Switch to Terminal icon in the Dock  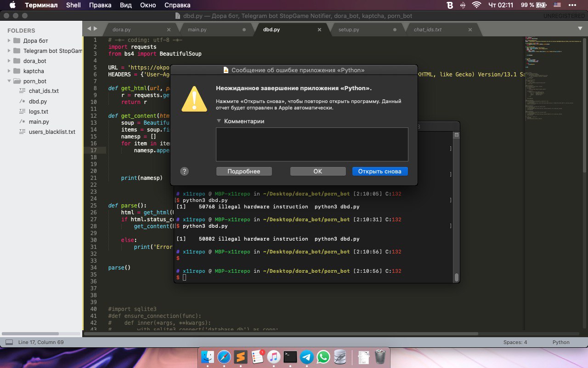[x=290, y=357]
